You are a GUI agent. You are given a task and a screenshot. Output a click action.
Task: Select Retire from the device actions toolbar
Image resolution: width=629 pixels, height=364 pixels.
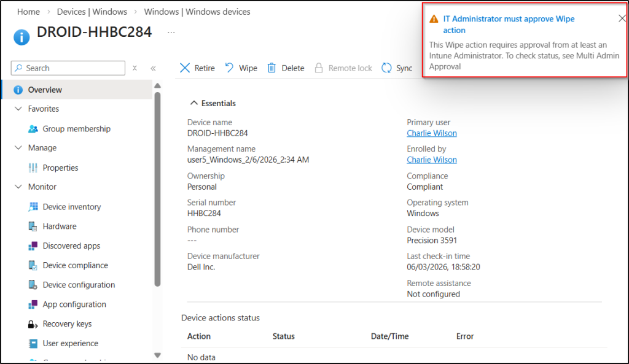(197, 68)
